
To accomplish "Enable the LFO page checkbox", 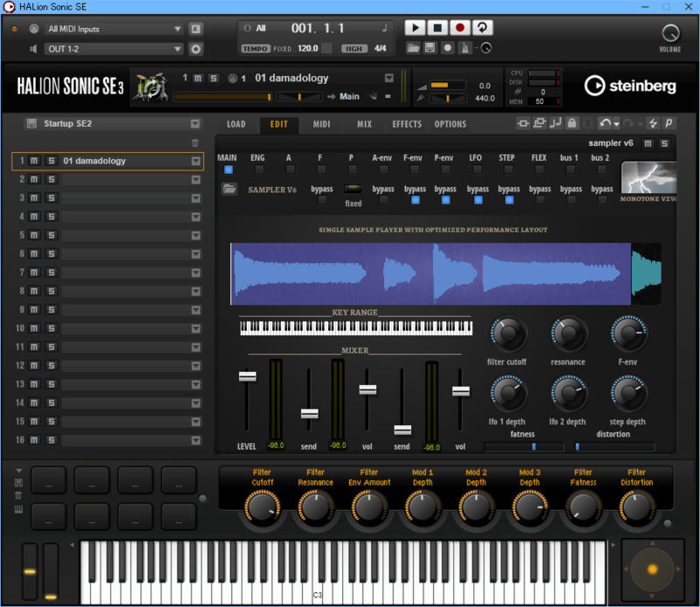I will (477, 170).
